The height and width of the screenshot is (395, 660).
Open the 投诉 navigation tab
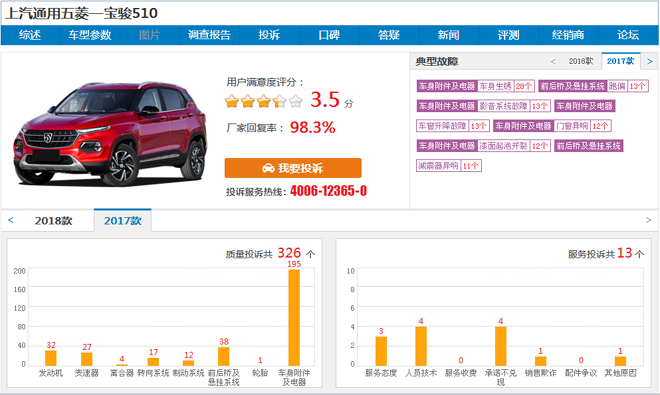coord(269,35)
